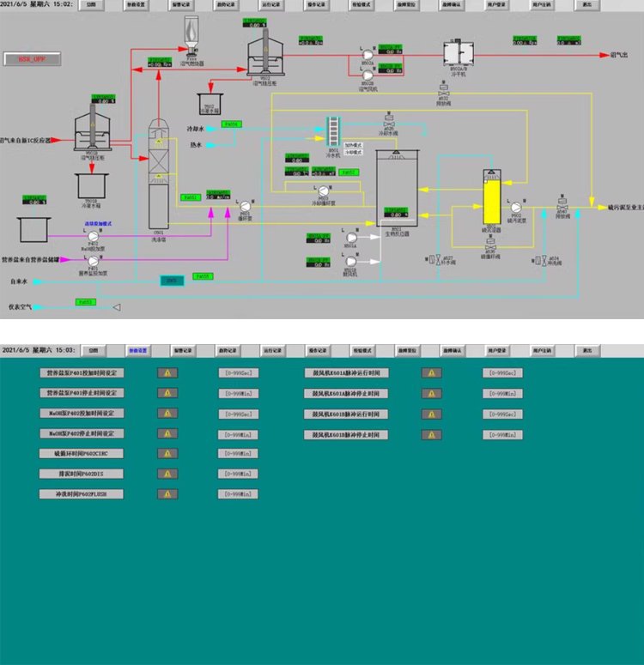Toggle the red HSR_OFF switch

click(32, 59)
